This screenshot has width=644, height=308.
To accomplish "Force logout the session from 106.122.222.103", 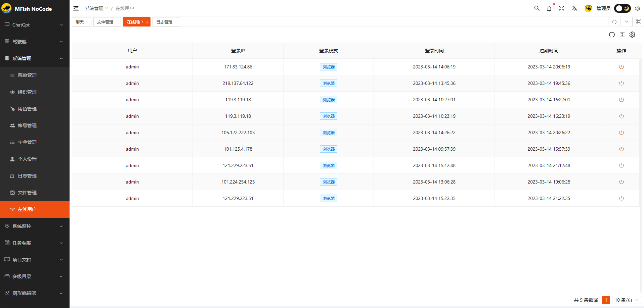I will pos(621,133).
